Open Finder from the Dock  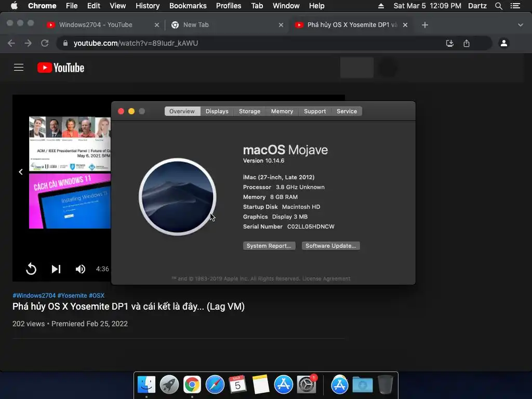[x=147, y=384]
